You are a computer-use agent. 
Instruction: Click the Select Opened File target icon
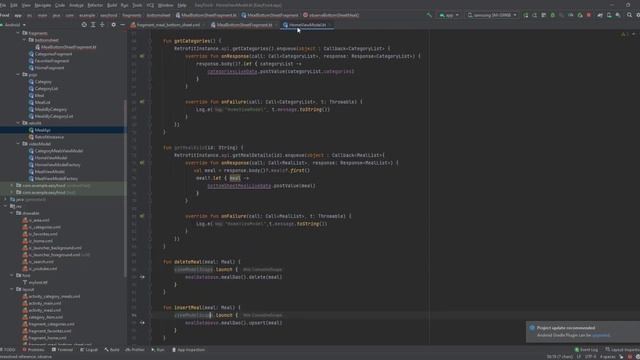[84, 24]
